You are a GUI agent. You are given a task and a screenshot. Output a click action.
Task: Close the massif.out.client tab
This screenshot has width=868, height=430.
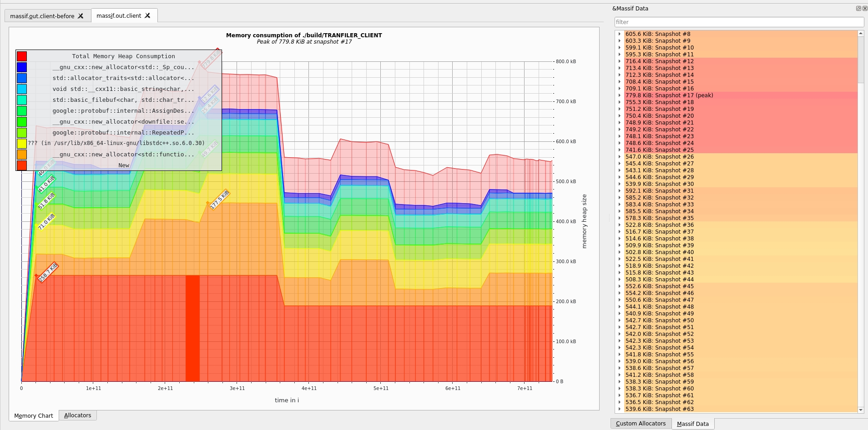147,15
